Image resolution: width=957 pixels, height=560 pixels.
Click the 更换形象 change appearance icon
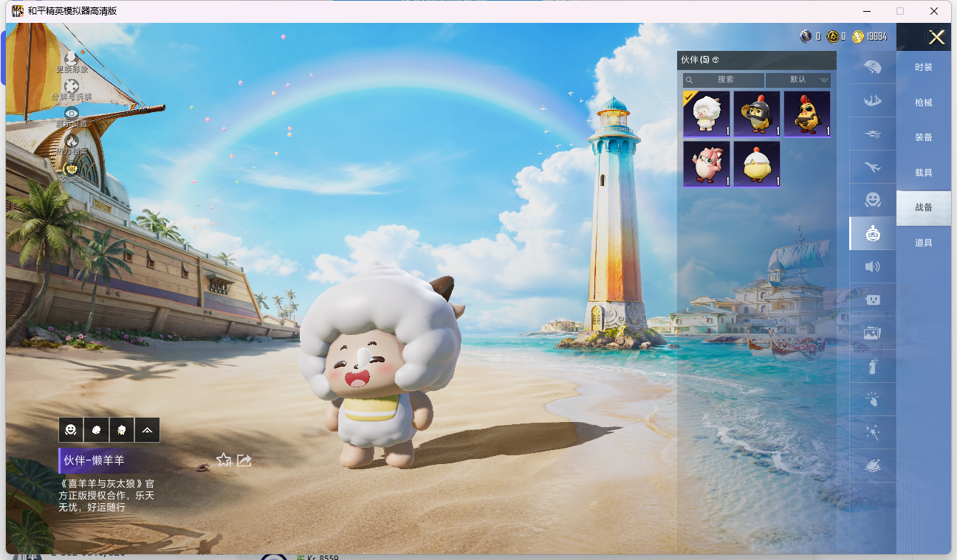pos(72,58)
